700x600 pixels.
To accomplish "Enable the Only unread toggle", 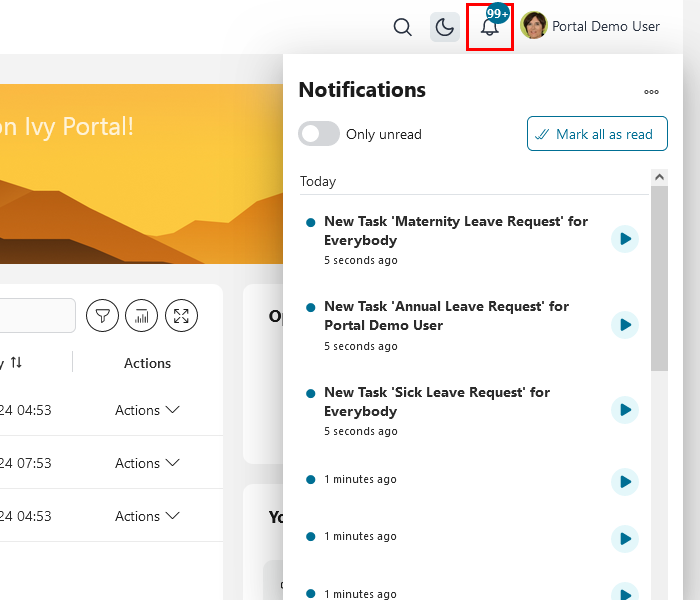I will [x=319, y=133].
